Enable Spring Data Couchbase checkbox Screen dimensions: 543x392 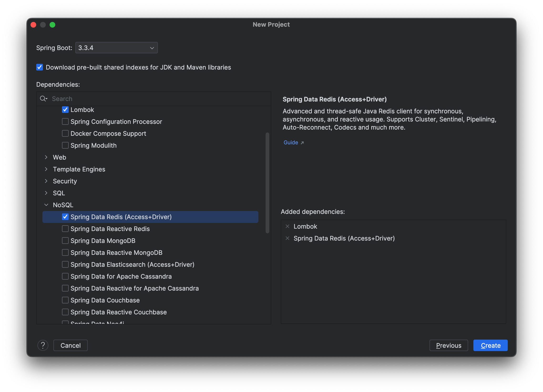tap(65, 300)
